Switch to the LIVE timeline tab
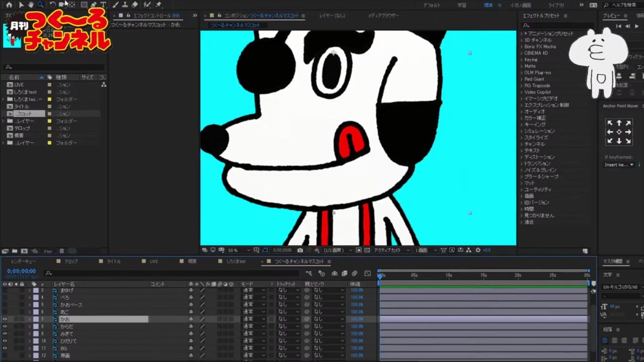 pos(153,261)
